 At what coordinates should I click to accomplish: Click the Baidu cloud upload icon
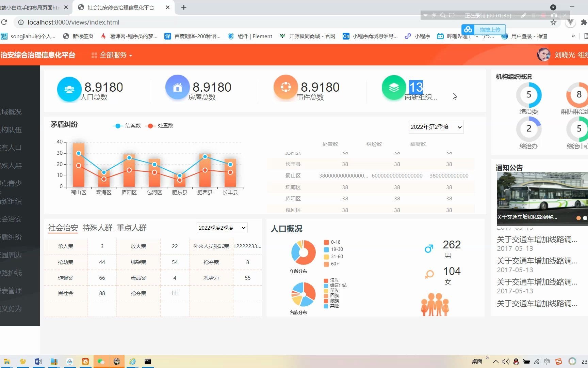[468, 30]
